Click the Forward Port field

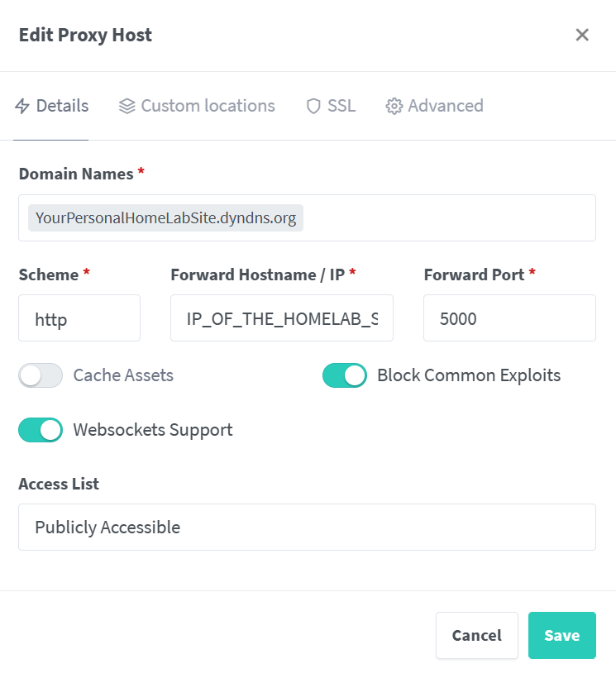tap(509, 318)
